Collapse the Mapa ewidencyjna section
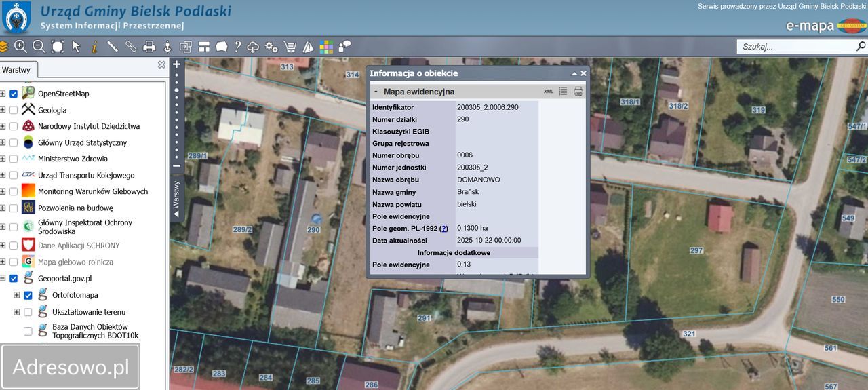 pyautogui.click(x=376, y=92)
